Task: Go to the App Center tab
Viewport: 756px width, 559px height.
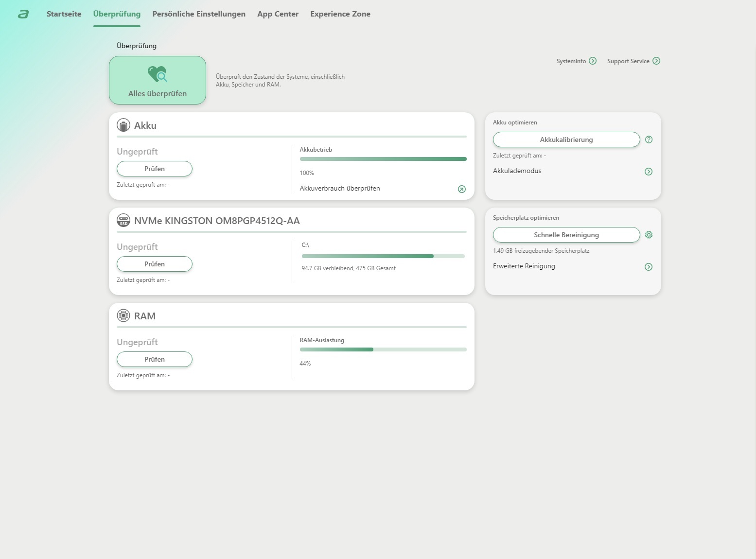Action: tap(278, 14)
